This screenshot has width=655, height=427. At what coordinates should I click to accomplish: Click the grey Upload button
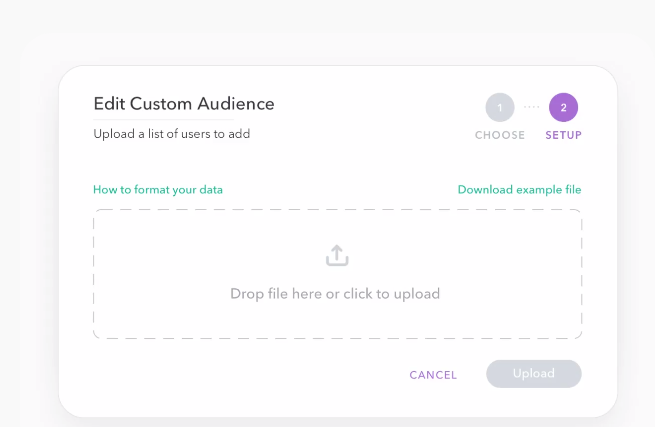tap(533, 374)
